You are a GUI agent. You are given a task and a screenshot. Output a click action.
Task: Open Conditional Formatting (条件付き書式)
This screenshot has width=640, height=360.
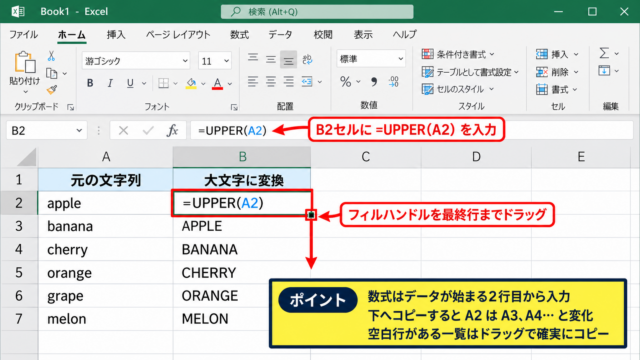(x=458, y=54)
